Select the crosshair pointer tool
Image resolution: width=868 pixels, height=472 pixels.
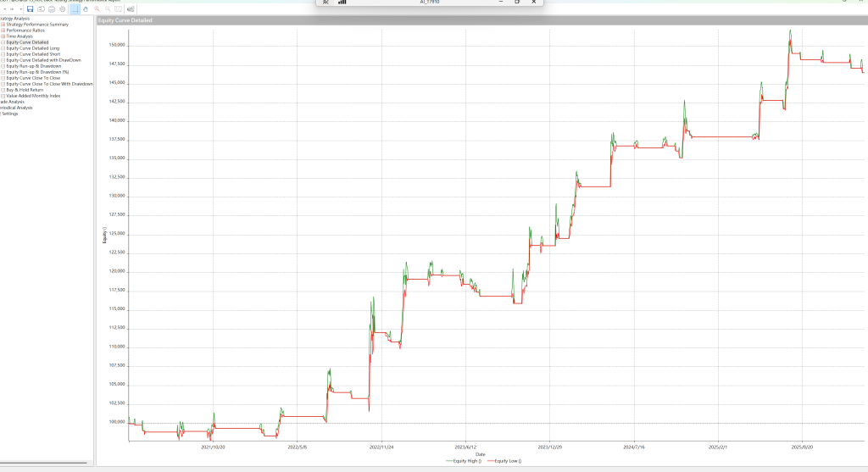pos(75,8)
